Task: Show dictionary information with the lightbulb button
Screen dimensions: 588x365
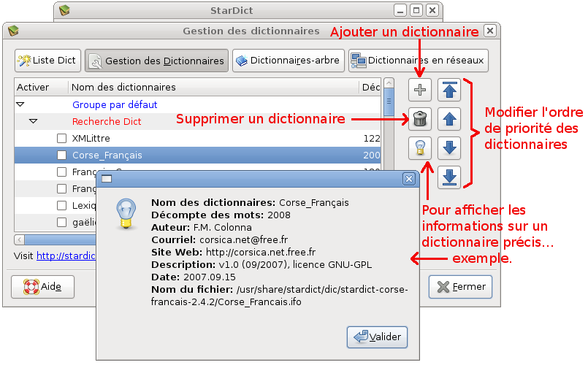Action: 419,148
